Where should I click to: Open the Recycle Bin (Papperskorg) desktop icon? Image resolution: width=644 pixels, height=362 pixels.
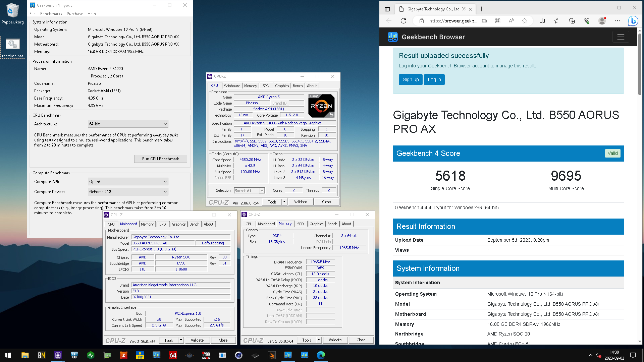click(x=13, y=13)
